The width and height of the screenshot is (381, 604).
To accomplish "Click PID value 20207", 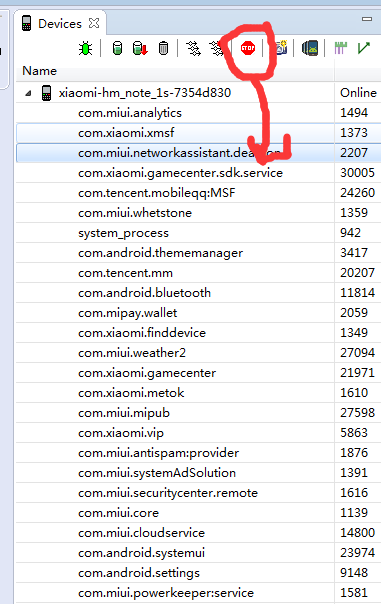I will click(x=358, y=273).
